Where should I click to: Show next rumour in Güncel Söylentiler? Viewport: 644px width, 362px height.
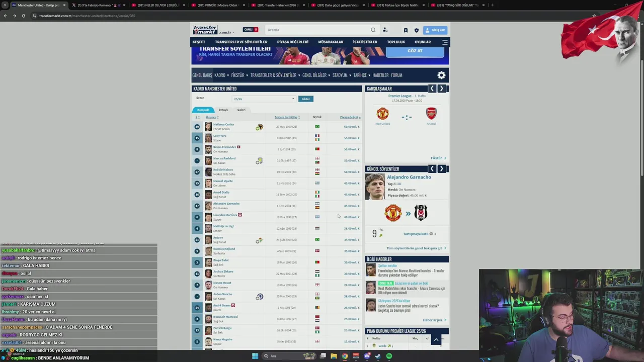441,169
